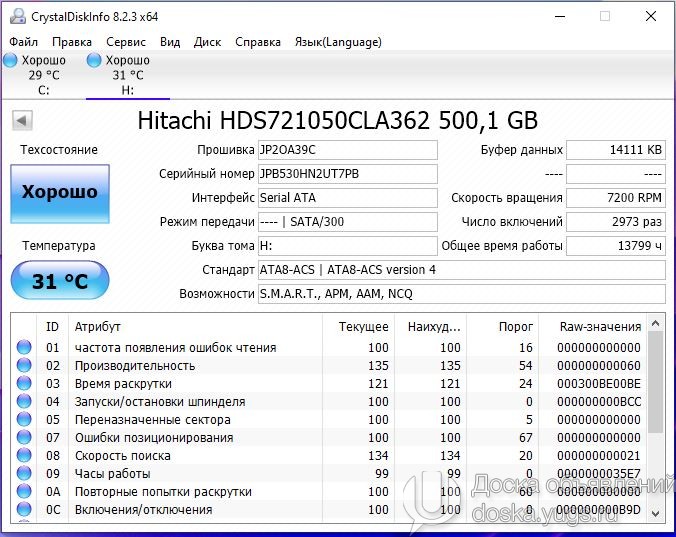
Task: Select row Ошибки позиционирования
Action: pyautogui.click(x=329, y=437)
